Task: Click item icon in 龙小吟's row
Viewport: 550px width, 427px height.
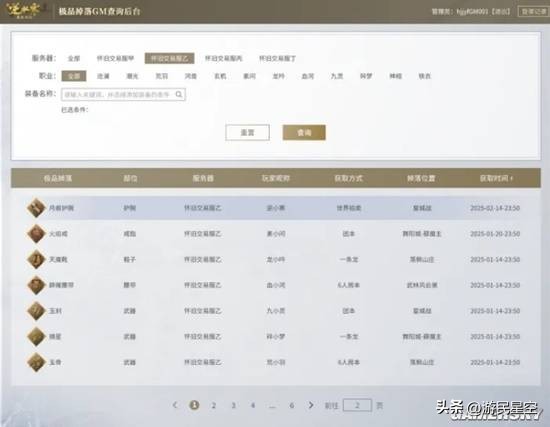Action: pos(36,260)
